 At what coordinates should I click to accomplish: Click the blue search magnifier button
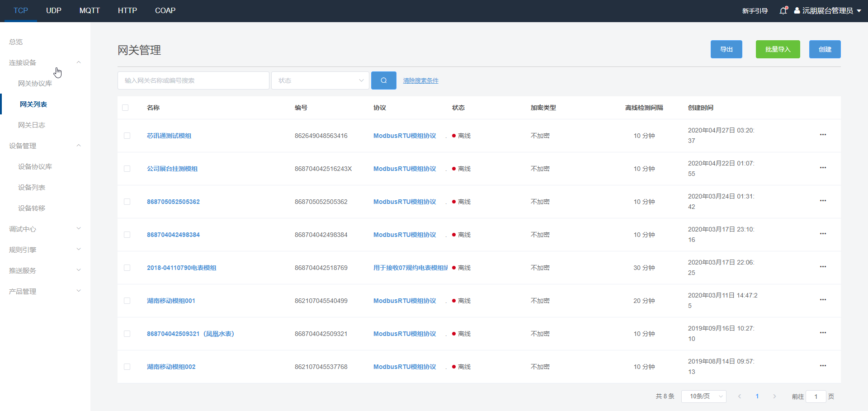(x=383, y=80)
